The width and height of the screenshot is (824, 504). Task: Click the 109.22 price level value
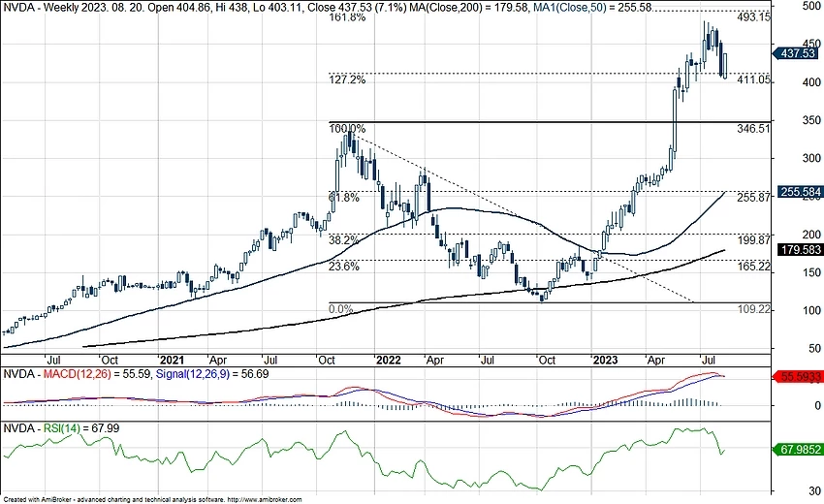pyautogui.click(x=754, y=309)
